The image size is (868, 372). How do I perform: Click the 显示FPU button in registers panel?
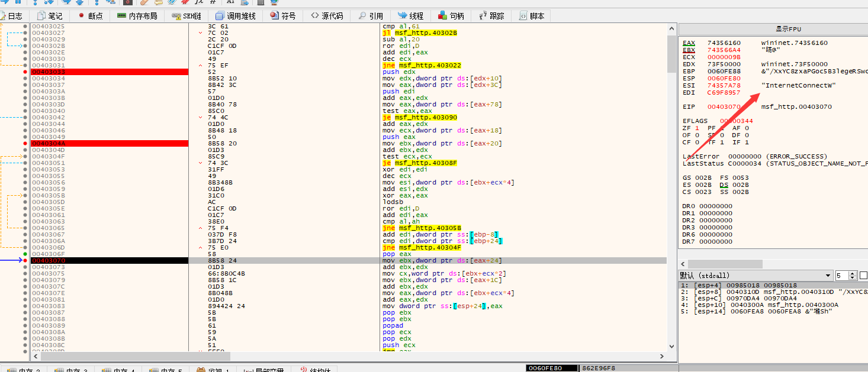[x=789, y=29]
